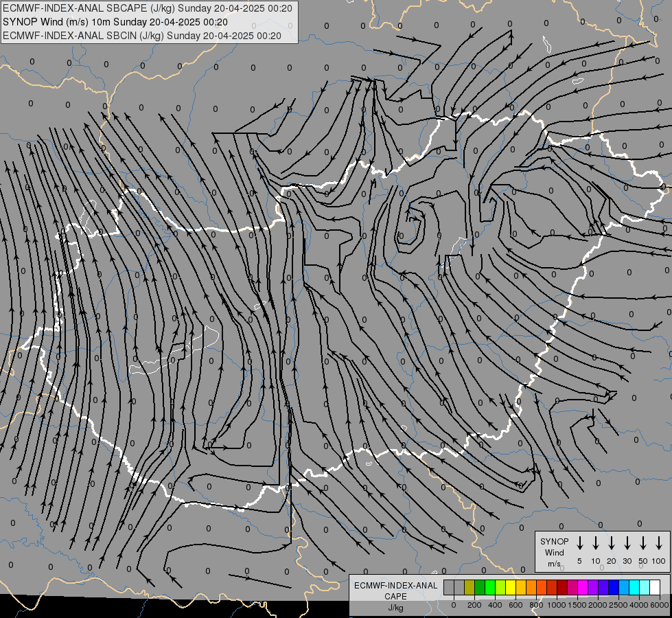Image resolution: width=672 pixels, height=618 pixels.
Task: Click the '2500' tick label in the CAPE legend
Action: [x=618, y=605]
